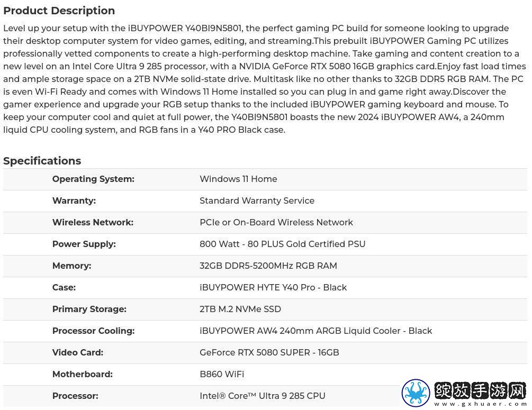Select the Warranty row label

click(x=74, y=201)
